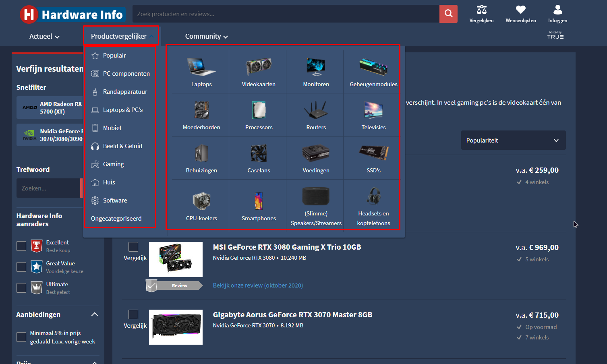Image resolution: width=607 pixels, height=364 pixels.
Task: Collapse the Productvergelijker menu
Action: [121, 36]
